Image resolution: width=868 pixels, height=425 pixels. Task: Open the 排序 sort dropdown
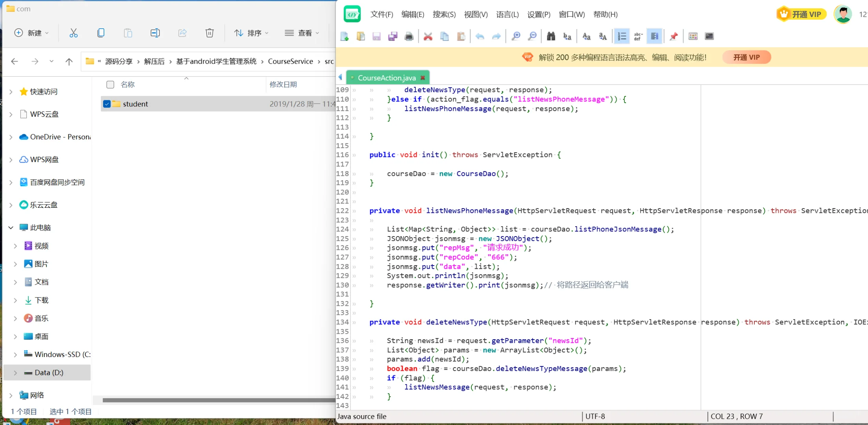(x=251, y=33)
